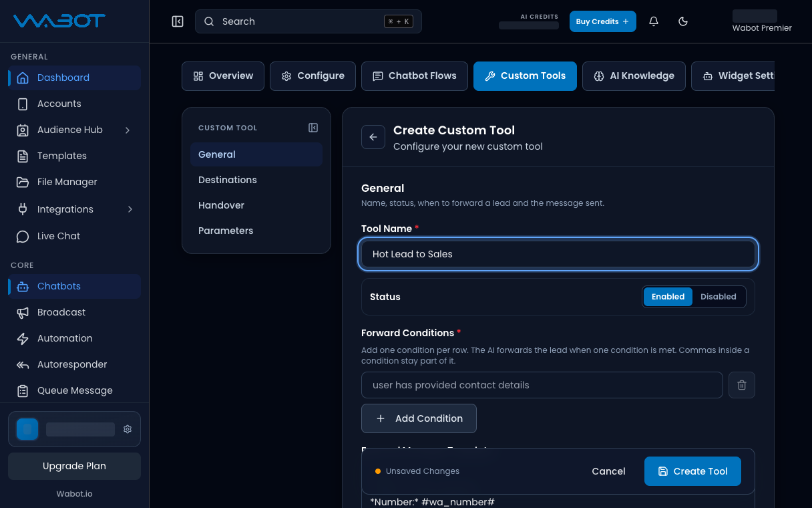Open Broadcast in the sidebar
Image resolution: width=812 pixels, height=508 pixels.
(x=74, y=312)
